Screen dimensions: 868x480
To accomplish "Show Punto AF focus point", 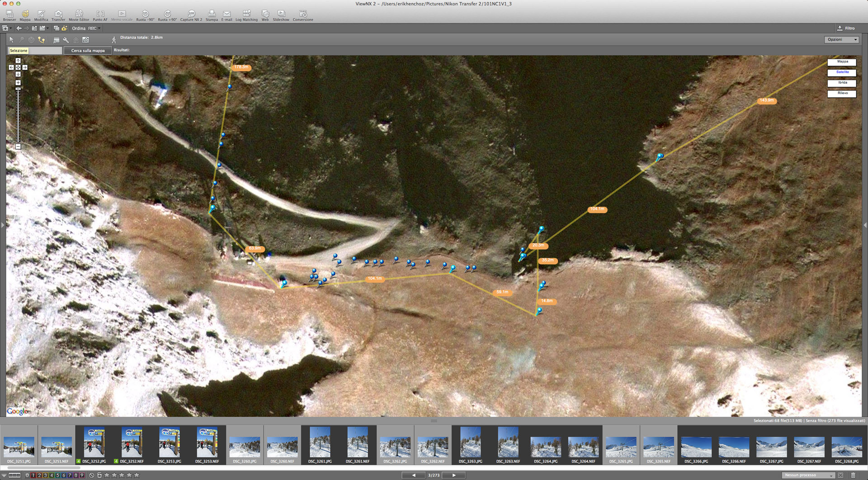I will tap(100, 16).
